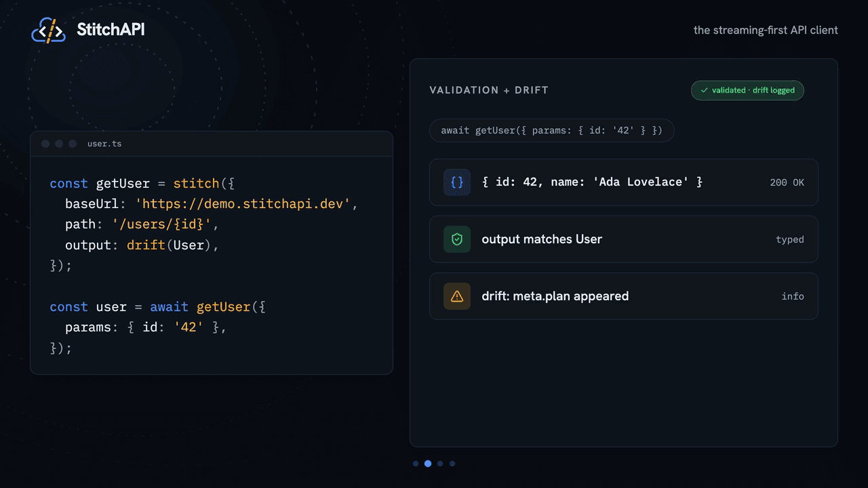The height and width of the screenshot is (488, 868).
Task: Click the await getUser call chip
Action: (552, 130)
